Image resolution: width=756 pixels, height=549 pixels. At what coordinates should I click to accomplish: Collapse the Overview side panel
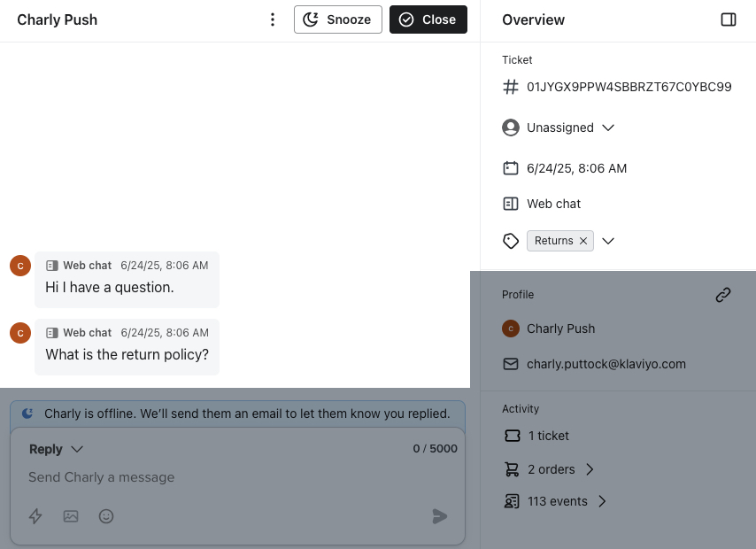tap(729, 19)
